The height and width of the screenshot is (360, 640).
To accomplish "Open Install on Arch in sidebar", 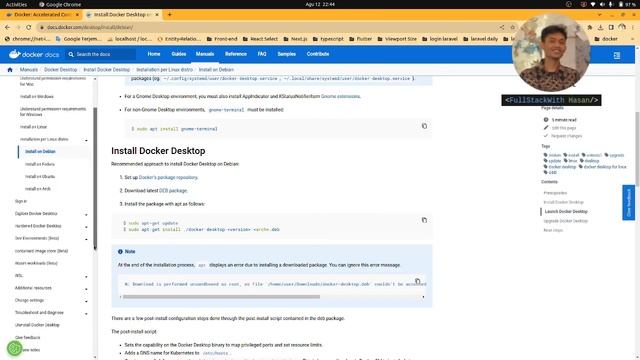I will point(38,189).
